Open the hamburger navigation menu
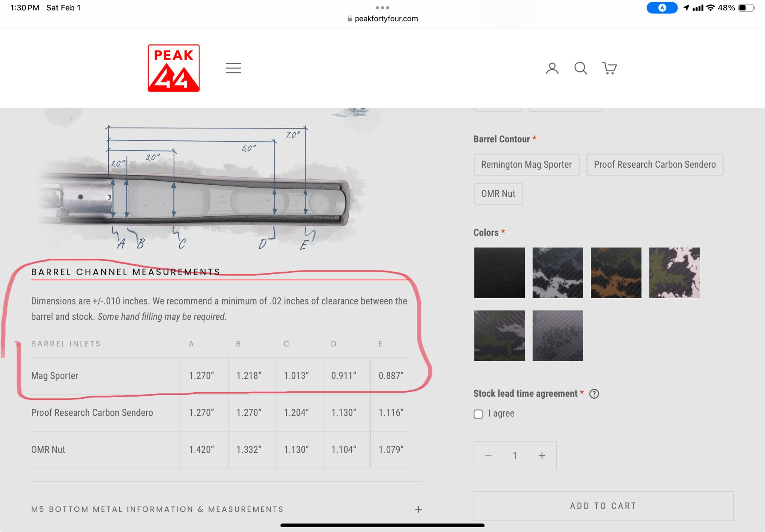 (233, 68)
